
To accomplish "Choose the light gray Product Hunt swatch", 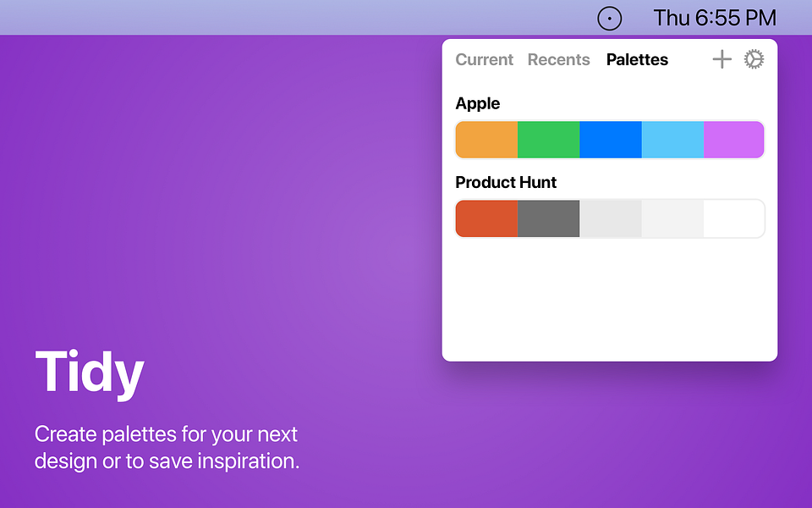I will [x=610, y=218].
